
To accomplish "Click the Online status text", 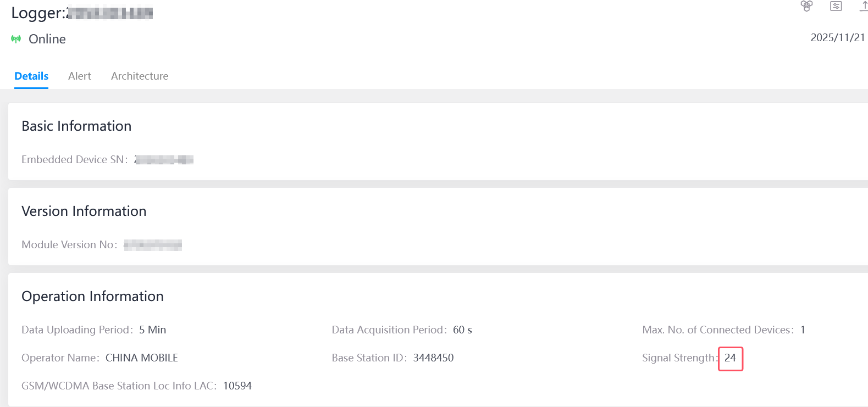I will (47, 39).
